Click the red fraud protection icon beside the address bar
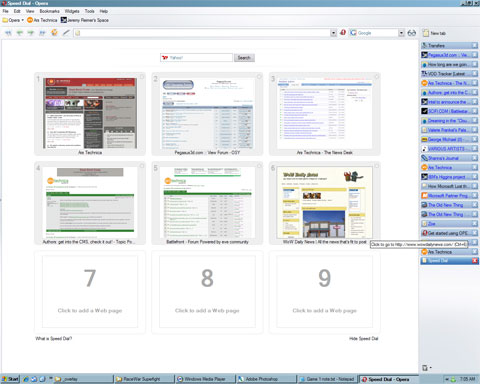This screenshot has width=480, height=384. click(343, 33)
